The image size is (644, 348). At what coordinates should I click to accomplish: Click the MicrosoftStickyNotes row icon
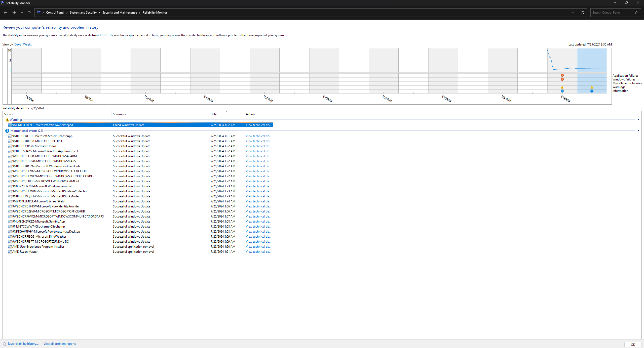point(10,196)
